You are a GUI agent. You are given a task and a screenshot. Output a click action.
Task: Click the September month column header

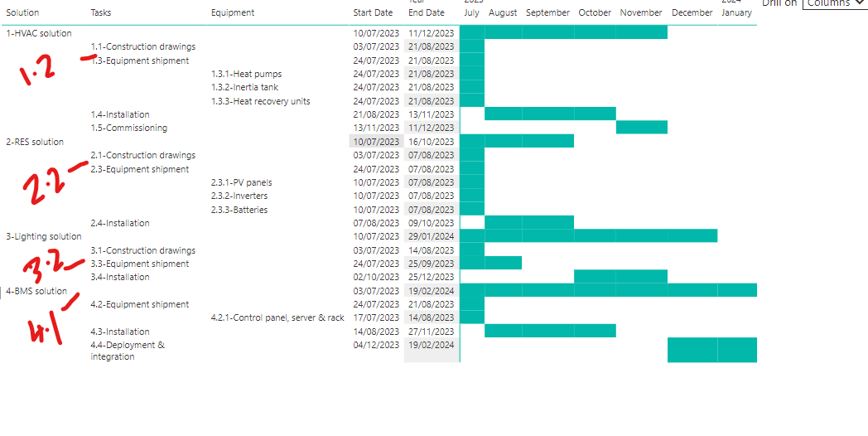[547, 12]
